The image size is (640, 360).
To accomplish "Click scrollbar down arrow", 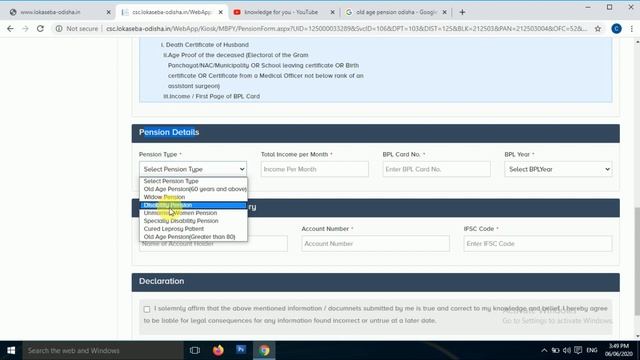I will pyautogui.click(x=637, y=336).
